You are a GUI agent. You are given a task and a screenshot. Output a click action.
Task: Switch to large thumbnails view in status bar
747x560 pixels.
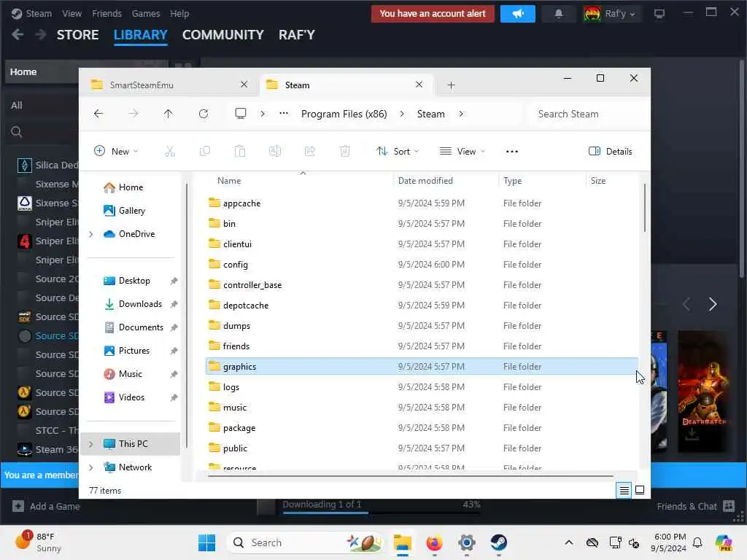(x=640, y=490)
